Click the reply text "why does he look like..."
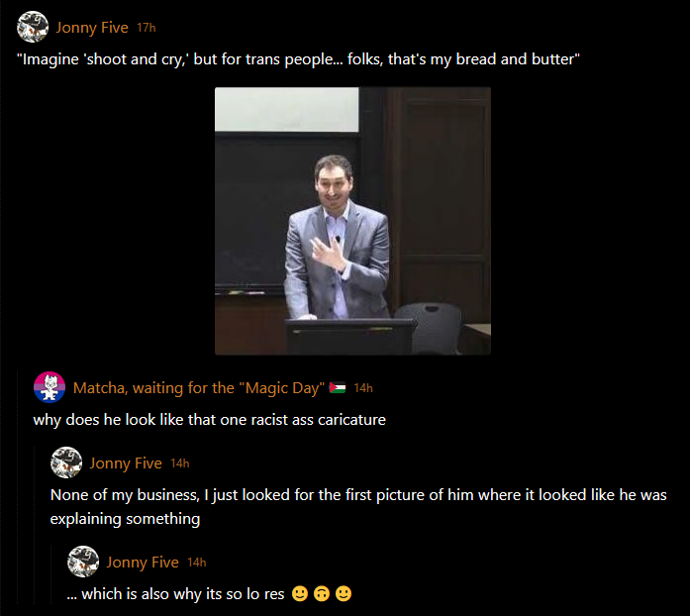Viewport: 690px width, 616px height. [210, 420]
